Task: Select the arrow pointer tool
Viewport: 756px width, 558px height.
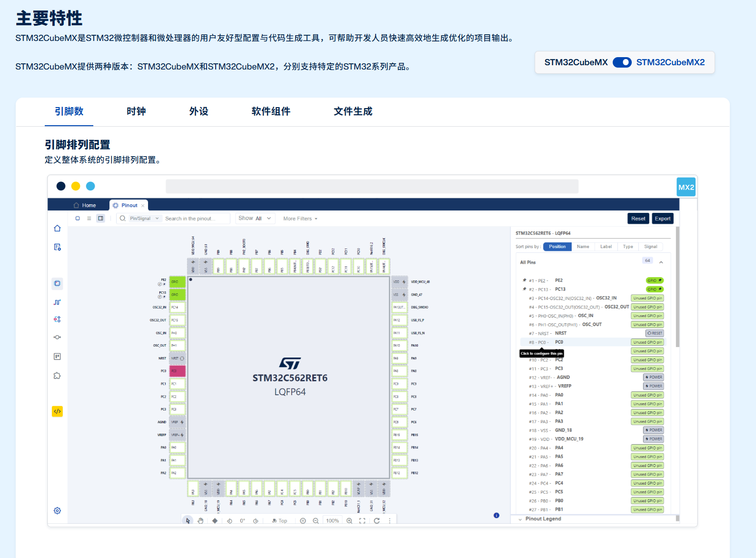Action: (188, 521)
